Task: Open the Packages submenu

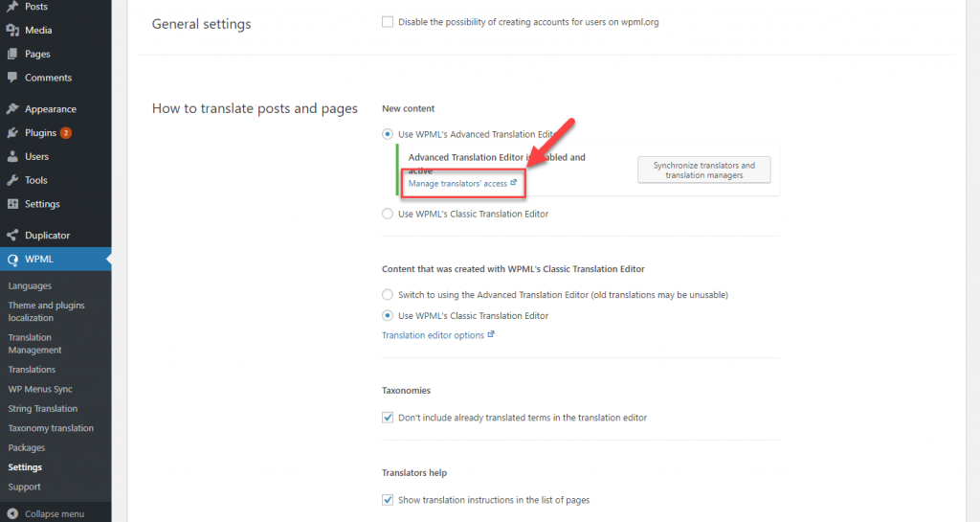Action: 26,447
